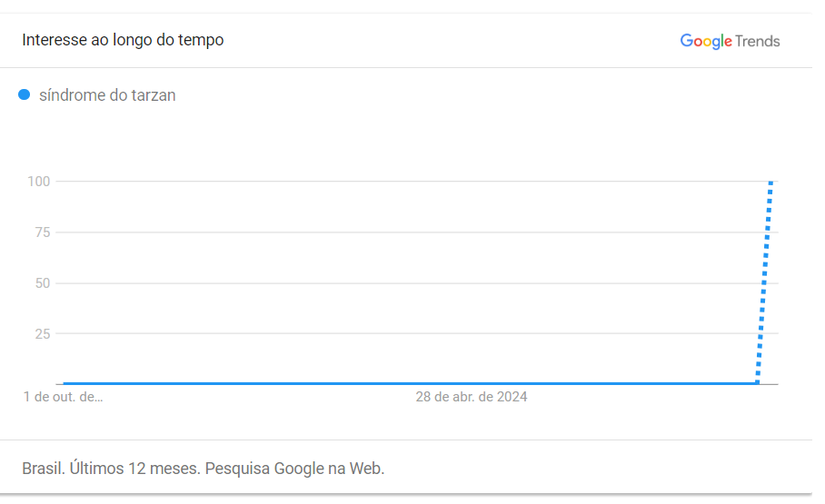
Task: Click the Google Trends logo
Action: coord(730,41)
